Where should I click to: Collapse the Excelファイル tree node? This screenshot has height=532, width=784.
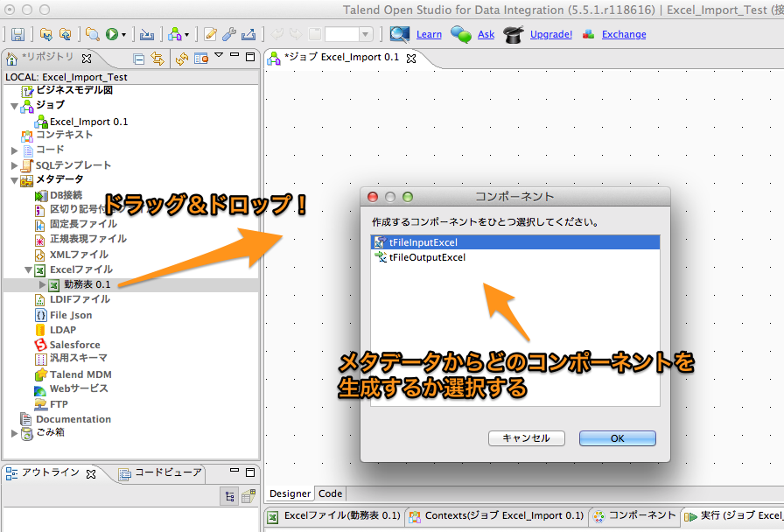coord(29,270)
